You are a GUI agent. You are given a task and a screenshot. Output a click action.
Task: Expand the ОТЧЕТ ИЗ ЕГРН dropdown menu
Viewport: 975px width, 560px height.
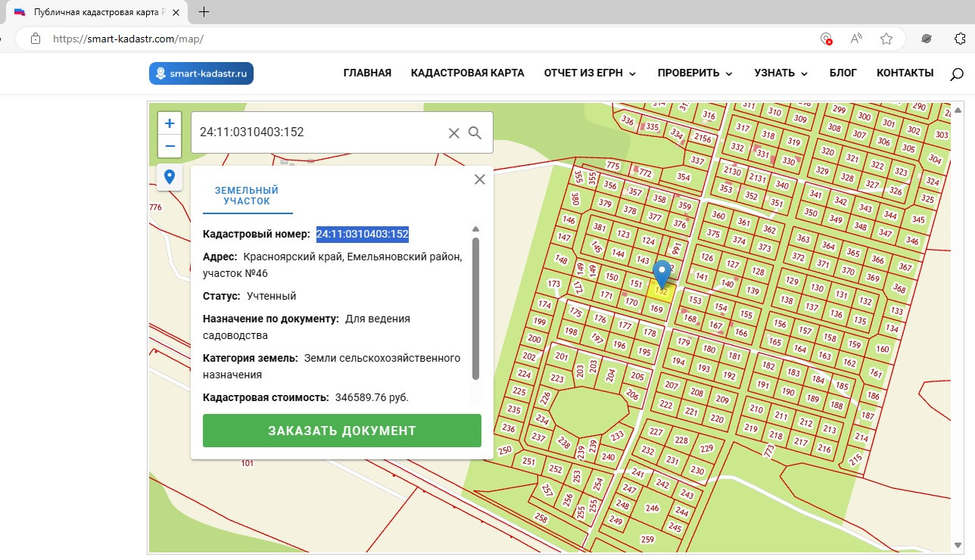coord(590,73)
